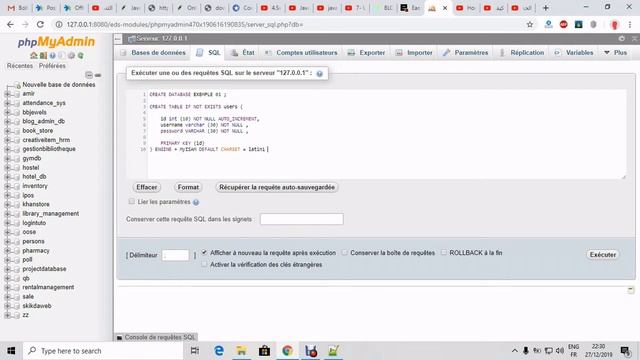Open navigation settings gear icon in sidebar
The height and width of the screenshot is (360, 640).
[71, 55]
